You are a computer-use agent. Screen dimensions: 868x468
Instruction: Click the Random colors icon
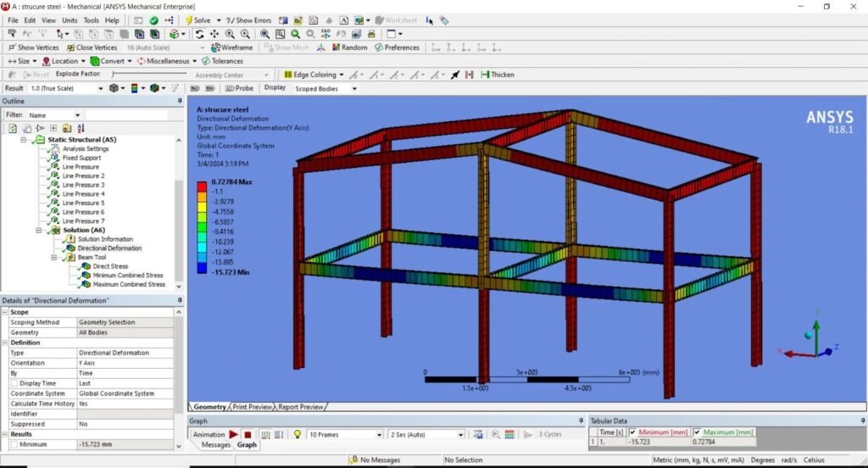coord(349,47)
